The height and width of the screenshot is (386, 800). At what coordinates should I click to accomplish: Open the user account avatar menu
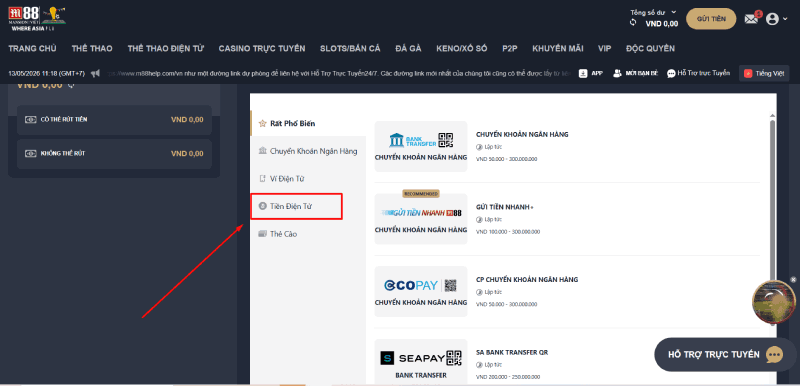click(772, 19)
